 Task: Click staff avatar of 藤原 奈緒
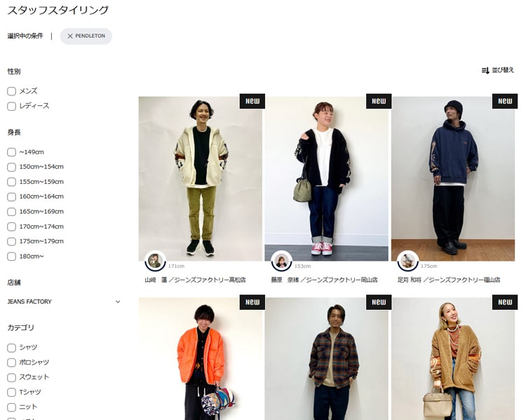[282, 261]
